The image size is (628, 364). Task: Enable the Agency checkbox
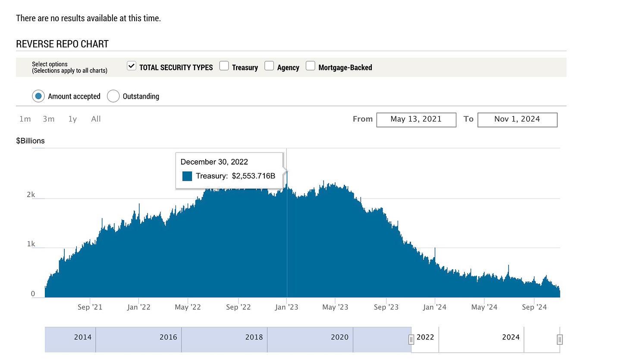(269, 65)
